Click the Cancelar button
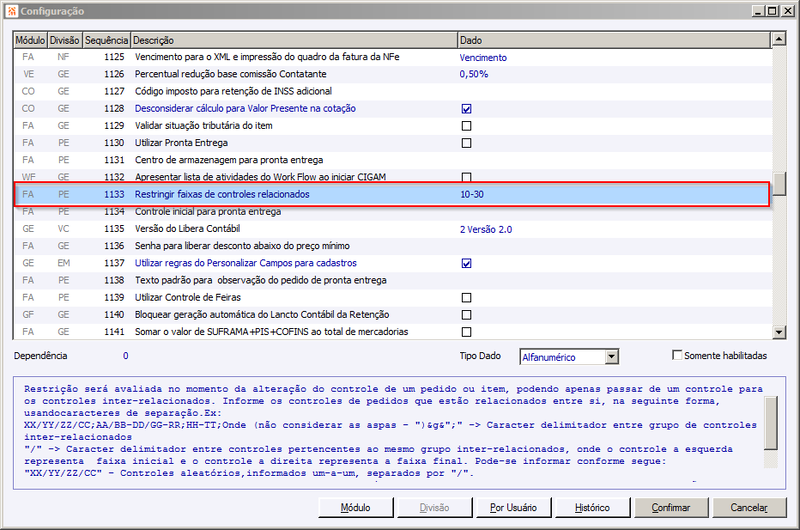 coord(749,508)
